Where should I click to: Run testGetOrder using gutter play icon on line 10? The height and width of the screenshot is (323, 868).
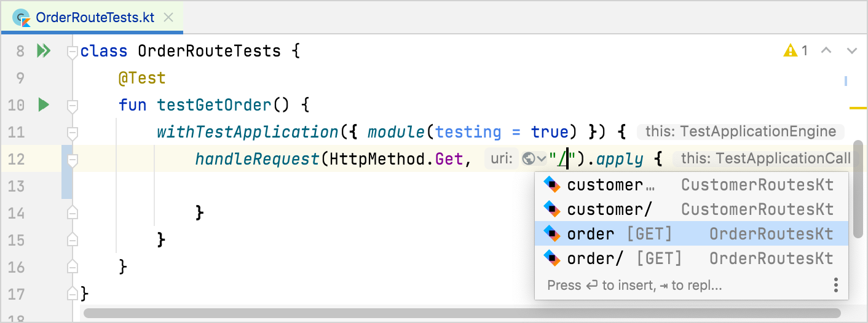coord(43,104)
